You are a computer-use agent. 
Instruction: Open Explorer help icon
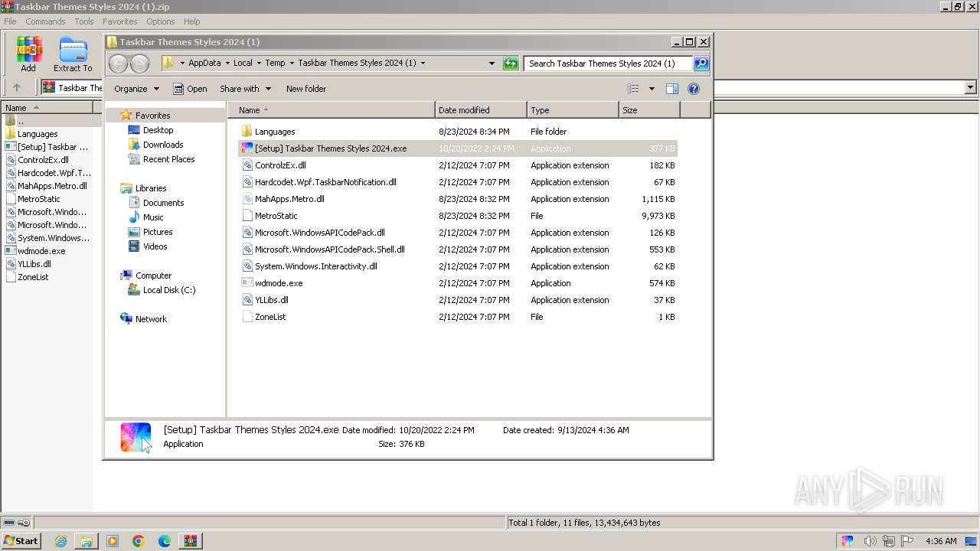[694, 89]
